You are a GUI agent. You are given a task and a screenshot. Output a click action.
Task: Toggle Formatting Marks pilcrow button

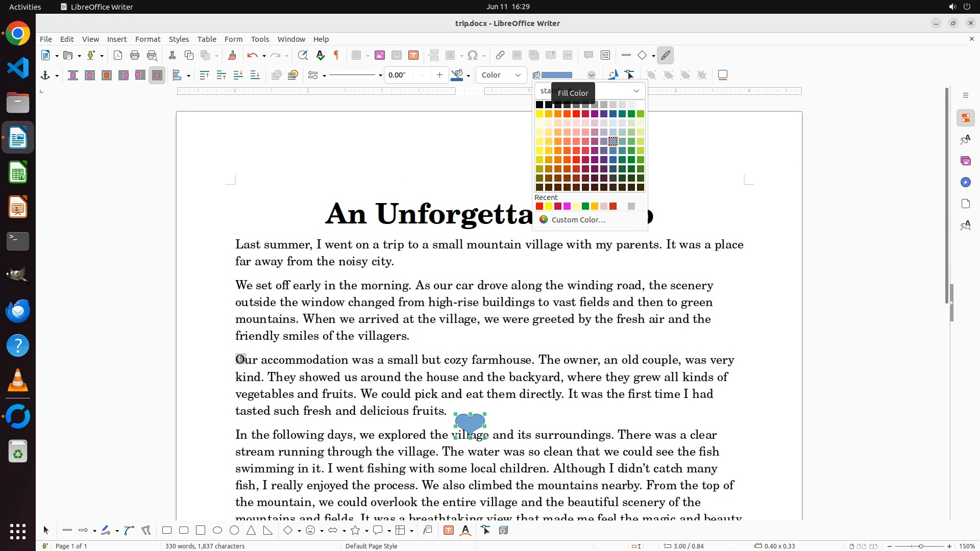(336, 55)
